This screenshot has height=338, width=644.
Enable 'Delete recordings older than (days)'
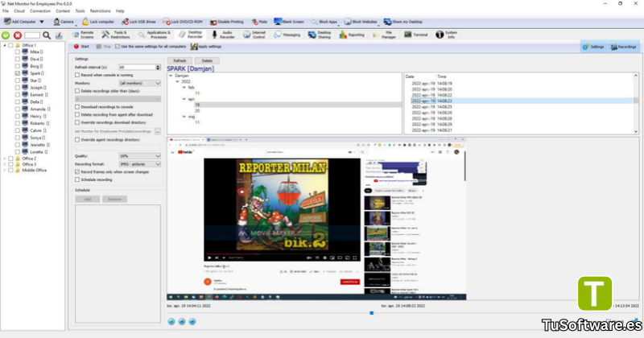pyautogui.click(x=77, y=91)
